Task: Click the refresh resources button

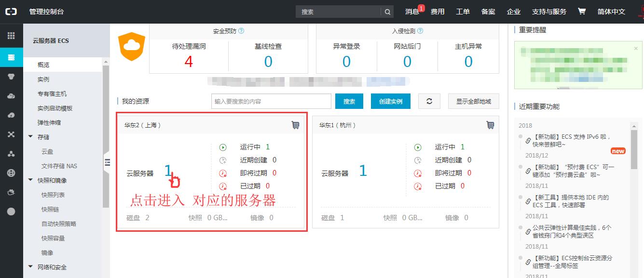Action: click(429, 101)
